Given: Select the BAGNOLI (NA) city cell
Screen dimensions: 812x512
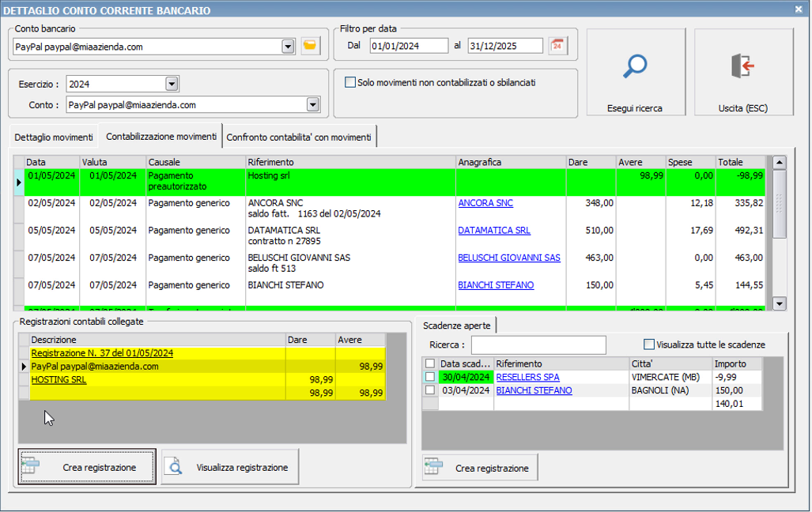Looking at the screenshot, I should (670, 390).
